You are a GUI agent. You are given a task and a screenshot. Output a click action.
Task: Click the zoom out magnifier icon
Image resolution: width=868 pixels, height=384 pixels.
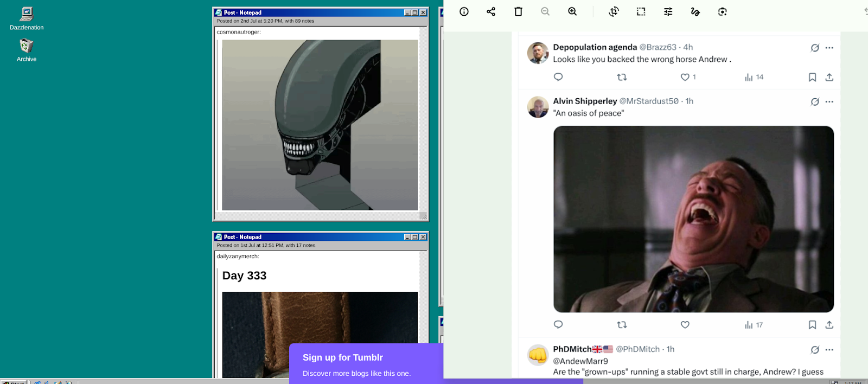[x=545, y=11]
